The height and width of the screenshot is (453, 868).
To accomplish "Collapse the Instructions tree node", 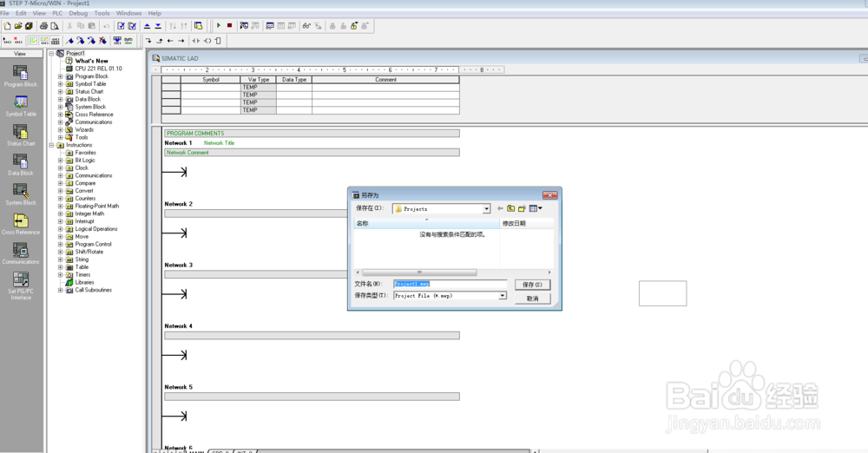I will tap(51, 145).
